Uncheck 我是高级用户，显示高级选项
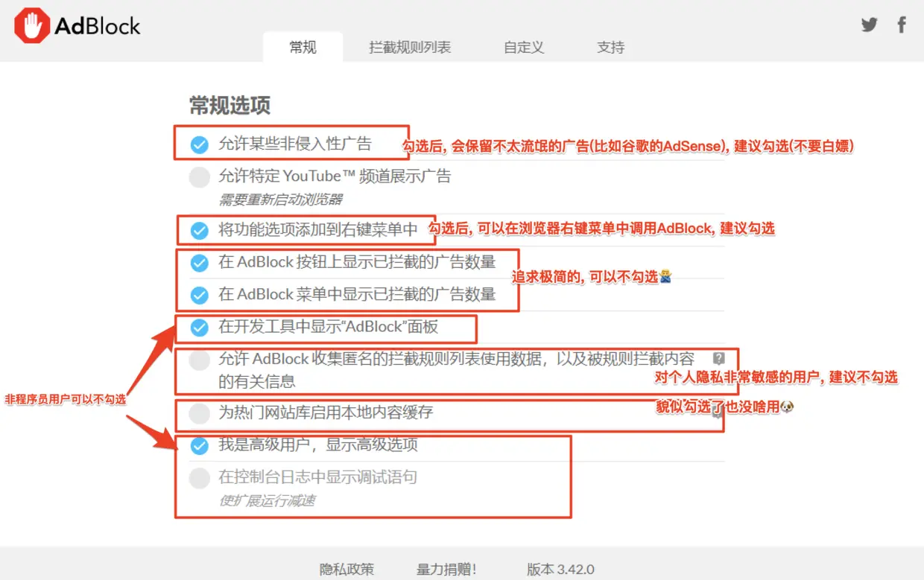Viewport: 924px width, 580px height. [199, 445]
